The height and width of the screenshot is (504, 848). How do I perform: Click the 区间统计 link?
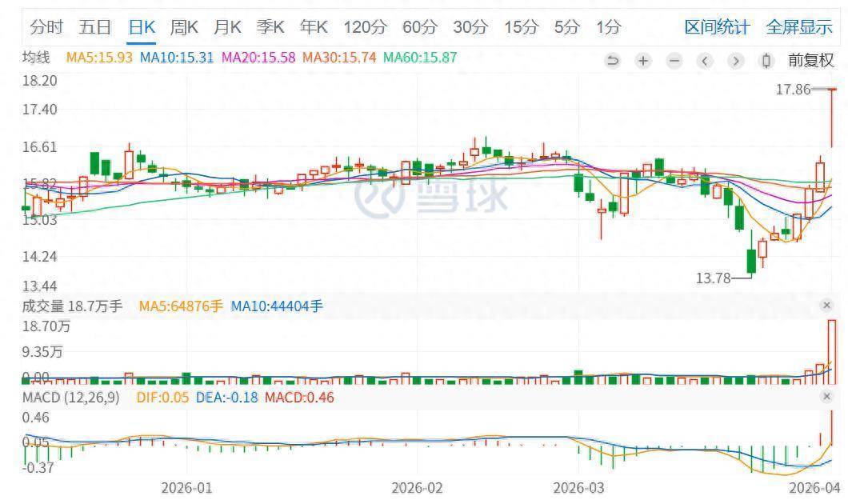coord(717,27)
